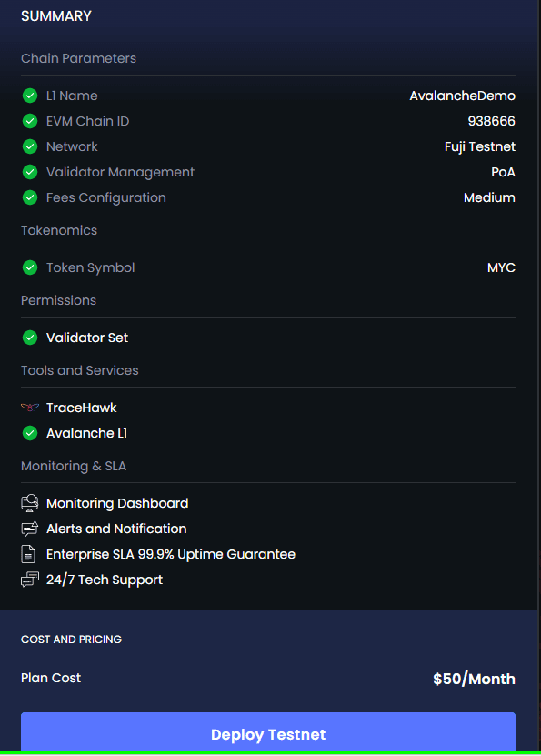This screenshot has height=756, width=541.
Task: Select the Monitoring & SLA section header
Action: [x=74, y=466]
